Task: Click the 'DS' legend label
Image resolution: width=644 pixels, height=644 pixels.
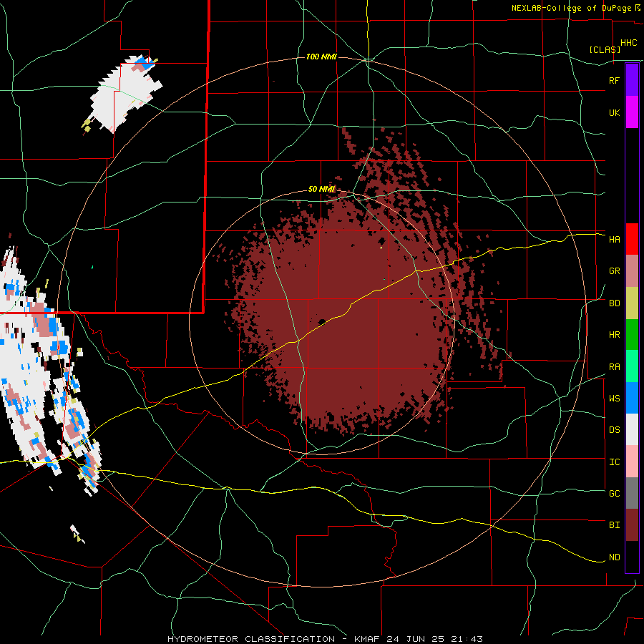Action: tap(614, 430)
